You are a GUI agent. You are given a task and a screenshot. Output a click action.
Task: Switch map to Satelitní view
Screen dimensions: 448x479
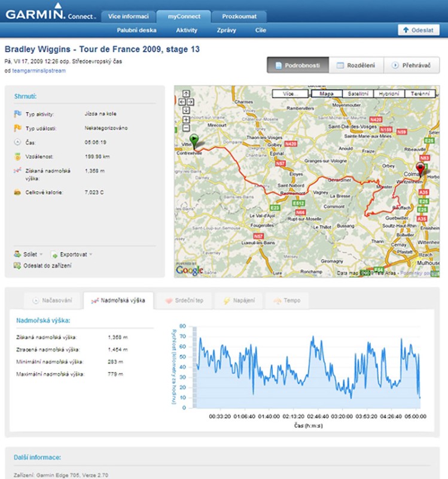(358, 94)
